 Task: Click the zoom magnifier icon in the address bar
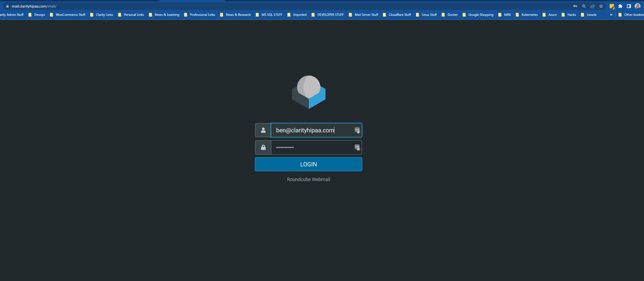click(584, 6)
